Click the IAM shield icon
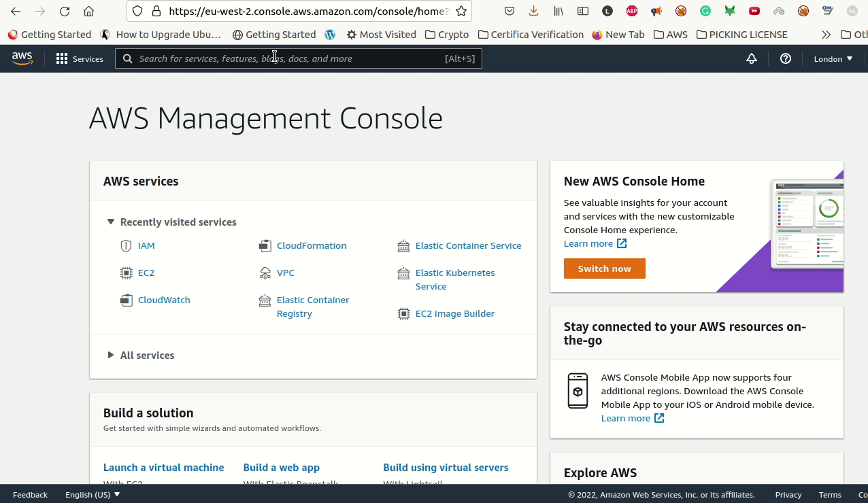The width and height of the screenshot is (868, 503). point(126,246)
